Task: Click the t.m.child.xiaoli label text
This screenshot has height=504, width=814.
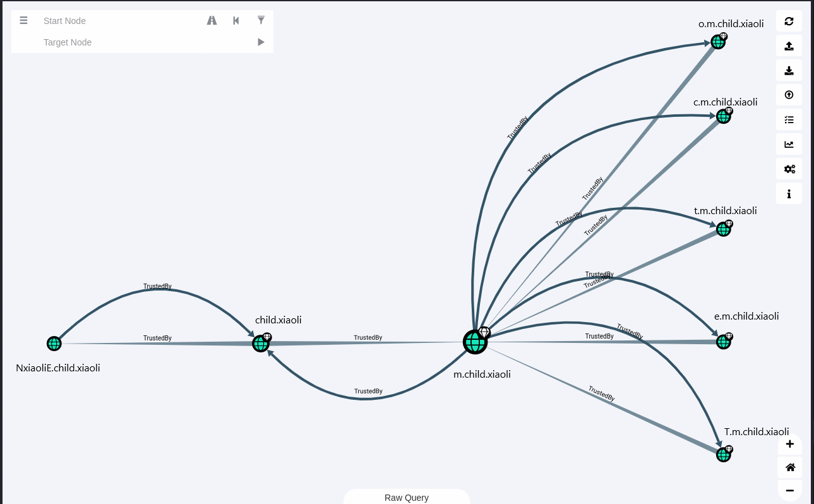Action: (x=726, y=211)
